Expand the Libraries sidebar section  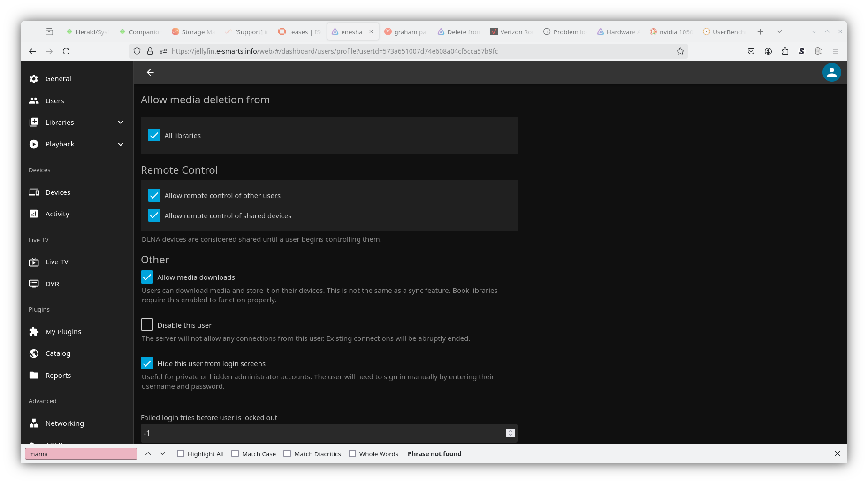pyautogui.click(x=121, y=122)
